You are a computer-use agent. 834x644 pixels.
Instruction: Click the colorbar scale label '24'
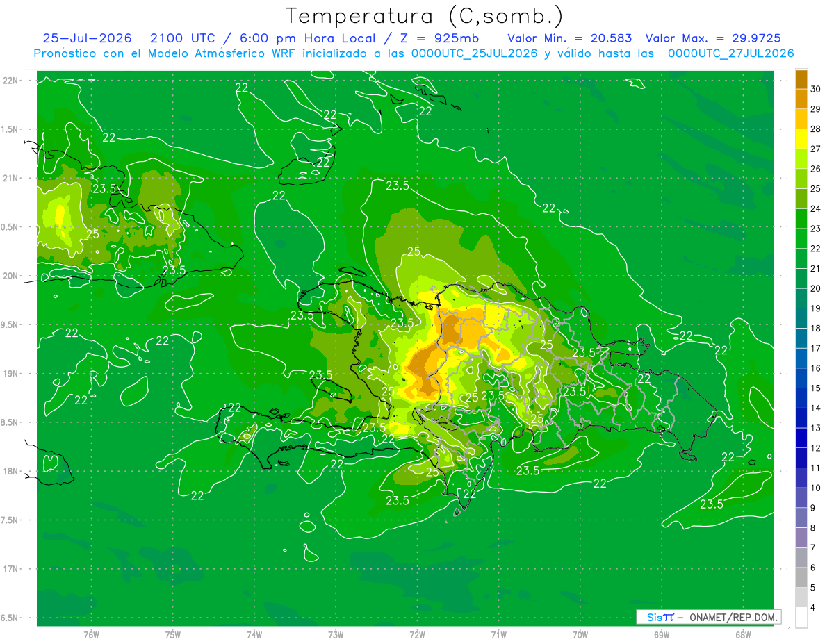tap(816, 209)
